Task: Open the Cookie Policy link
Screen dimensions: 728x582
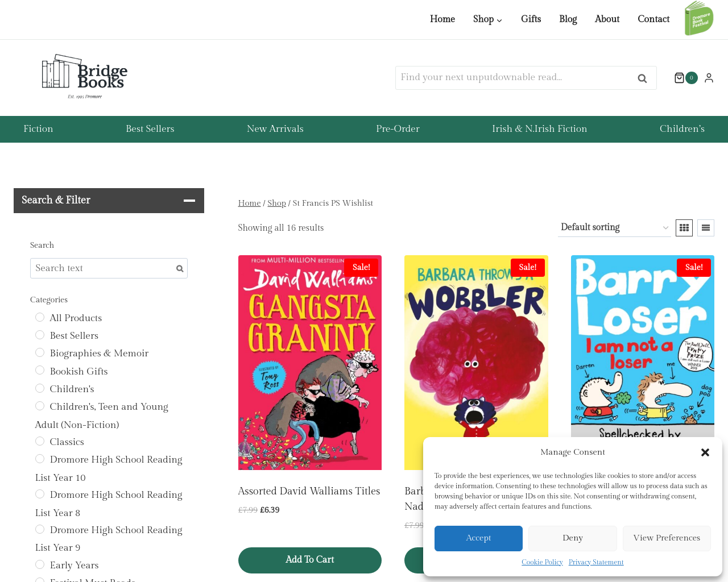Action: click(x=542, y=562)
